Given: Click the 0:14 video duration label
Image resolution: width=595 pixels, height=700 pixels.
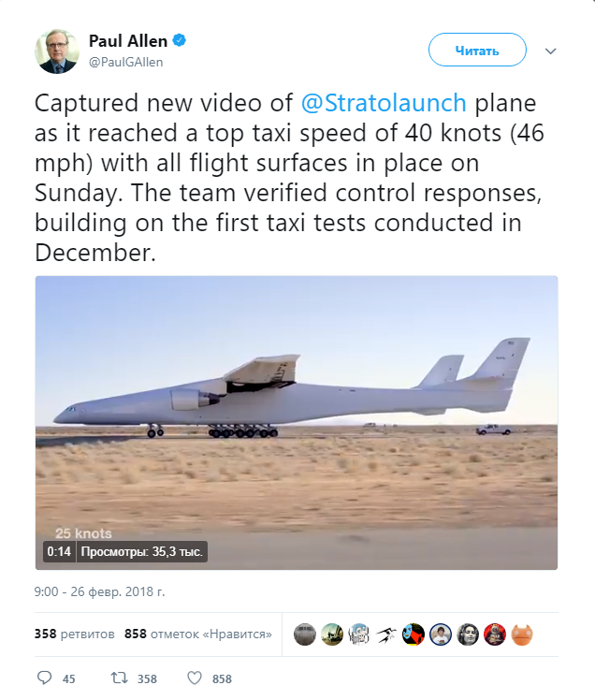Looking at the screenshot, I should 59,551.
